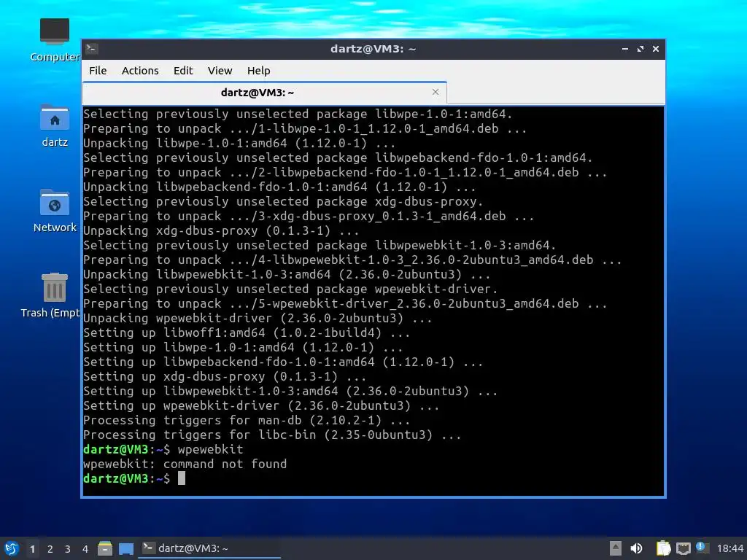Image resolution: width=747 pixels, height=560 pixels.
Task: Click the typed 'wpewebkit' command text
Action: click(x=210, y=449)
